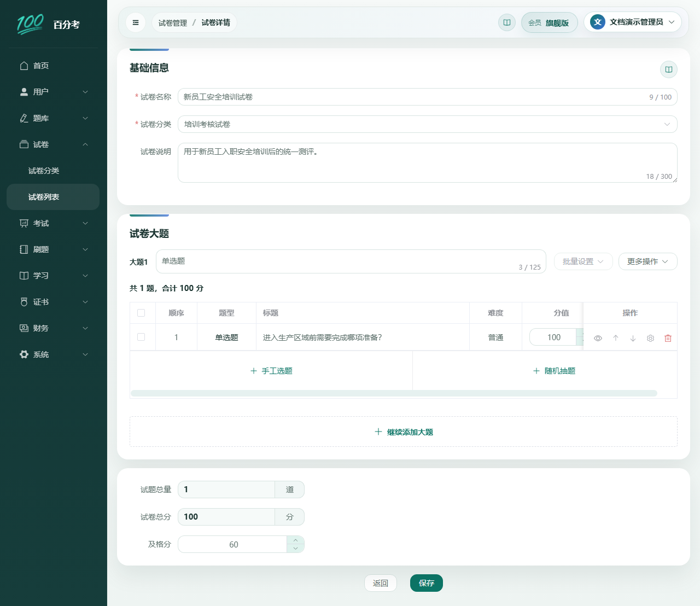The width and height of the screenshot is (700, 606).
Task: Expand the 题库 sidebar menu
Action: 53,118
